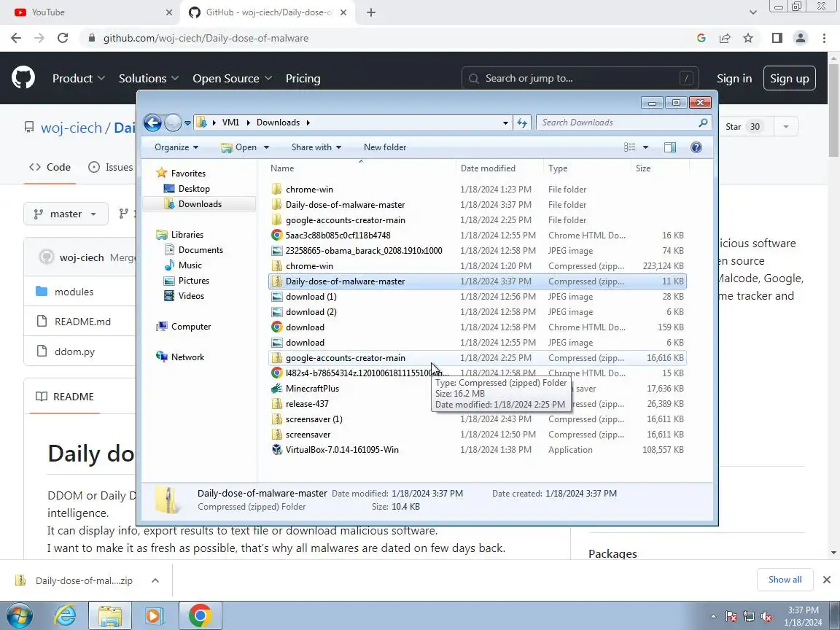Click the Sign up button
This screenshot has width=840, height=630.
click(x=789, y=78)
